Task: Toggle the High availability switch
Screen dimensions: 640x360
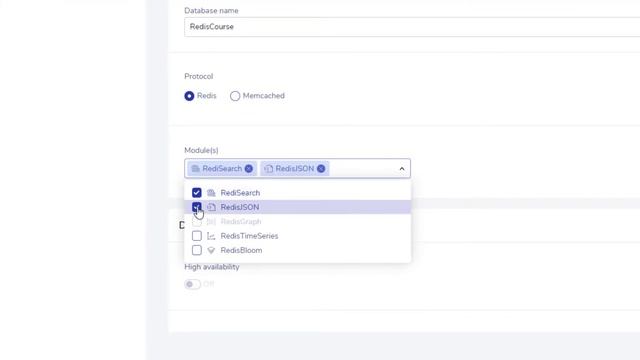Action: click(192, 284)
